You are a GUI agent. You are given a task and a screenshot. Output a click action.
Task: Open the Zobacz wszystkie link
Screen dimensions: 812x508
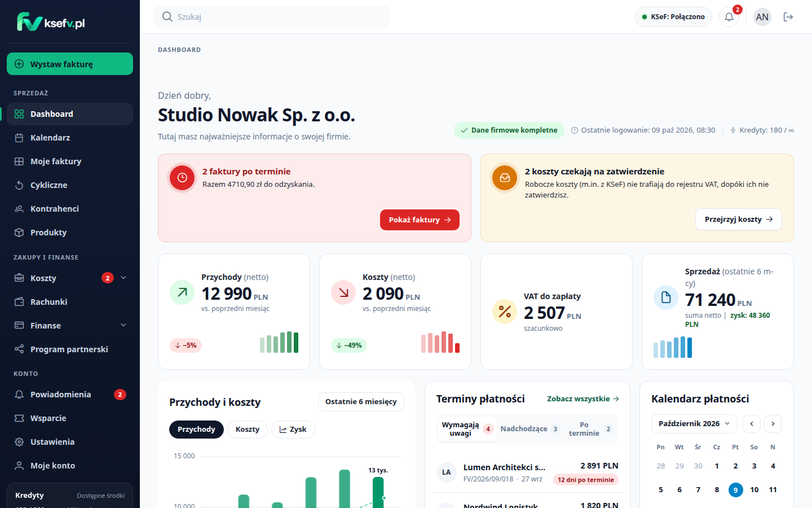583,398
